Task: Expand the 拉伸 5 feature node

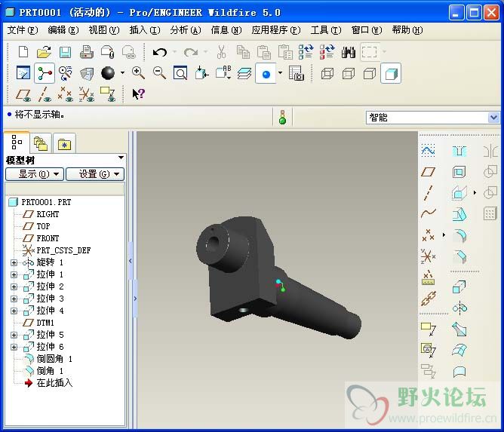Action: (x=14, y=335)
